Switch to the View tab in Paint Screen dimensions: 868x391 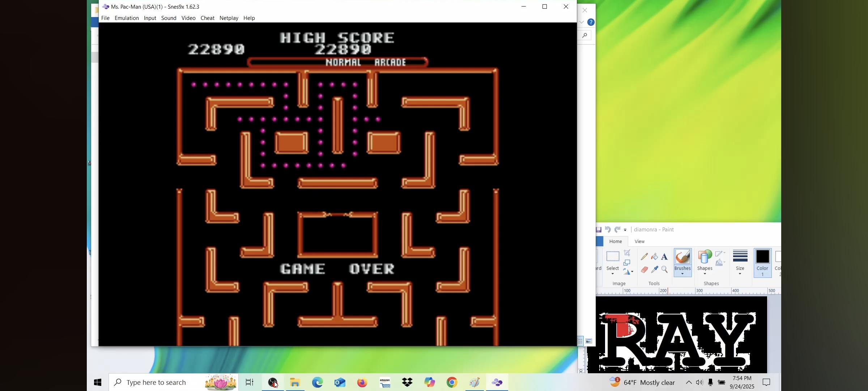pos(639,241)
